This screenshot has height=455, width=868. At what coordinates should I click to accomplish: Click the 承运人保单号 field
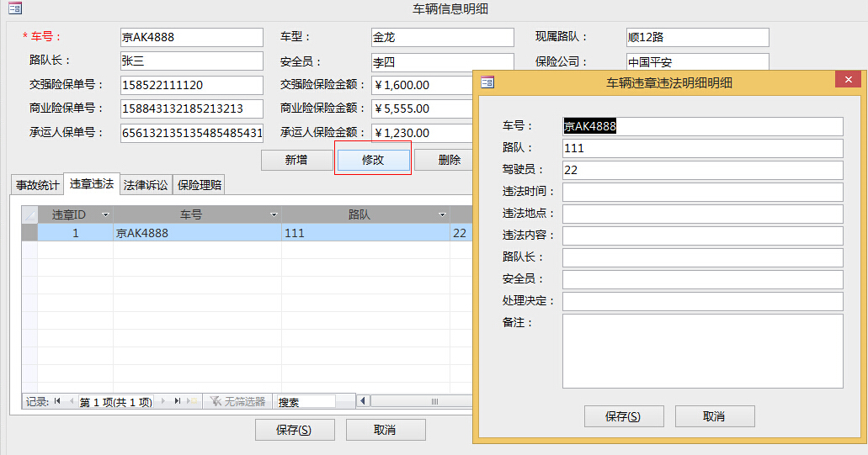pos(192,133)
